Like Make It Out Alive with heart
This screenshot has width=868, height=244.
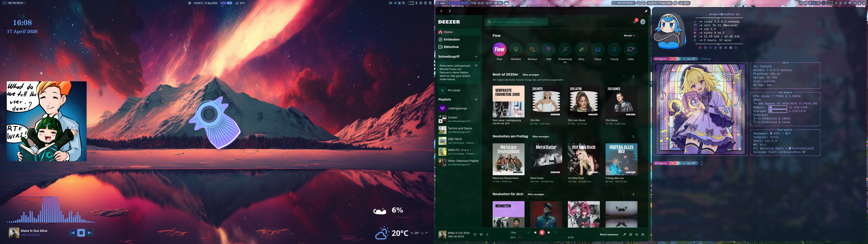click(475, 235)
